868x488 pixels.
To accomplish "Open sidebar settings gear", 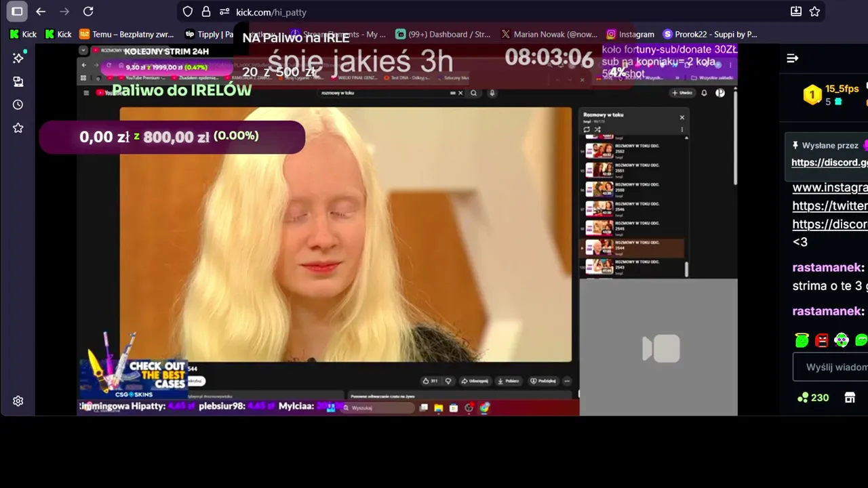I will pyautogui.click(x=18, y=401).
